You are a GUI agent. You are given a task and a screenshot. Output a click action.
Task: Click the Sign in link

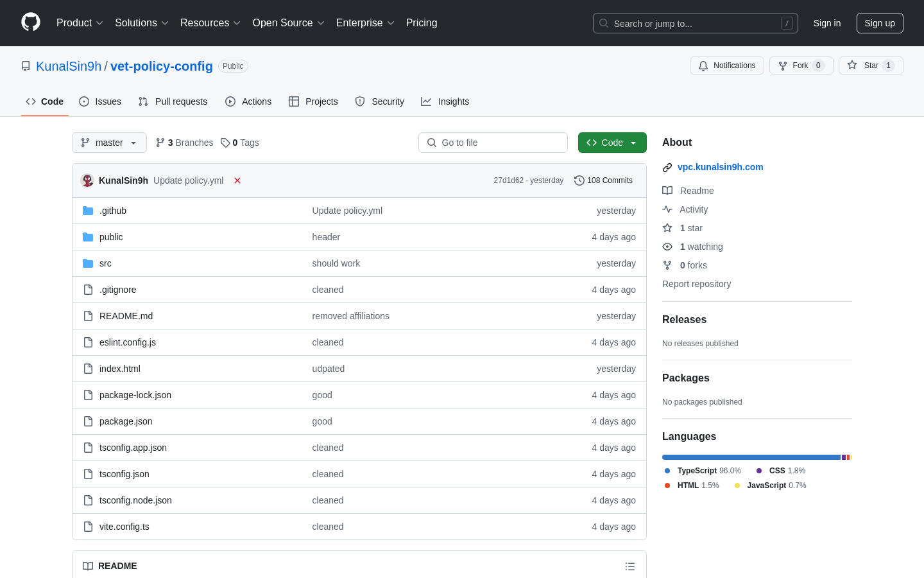click(827, 23)
